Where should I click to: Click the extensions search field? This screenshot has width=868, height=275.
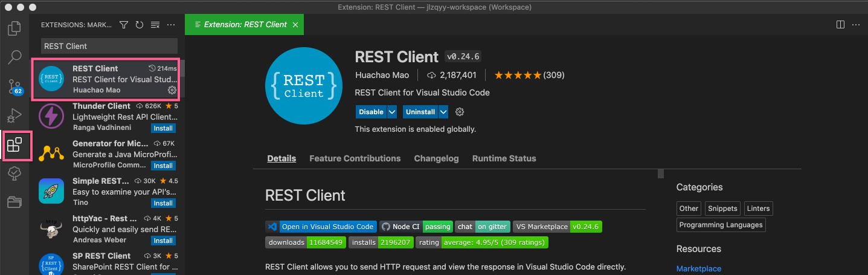(x=109, y=46)
